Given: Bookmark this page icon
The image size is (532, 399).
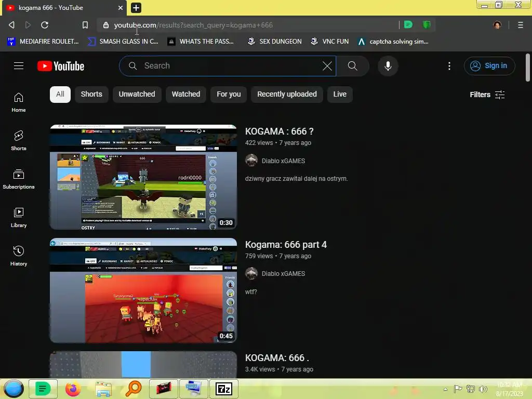Looking at the screenshot, I should 85,25.
